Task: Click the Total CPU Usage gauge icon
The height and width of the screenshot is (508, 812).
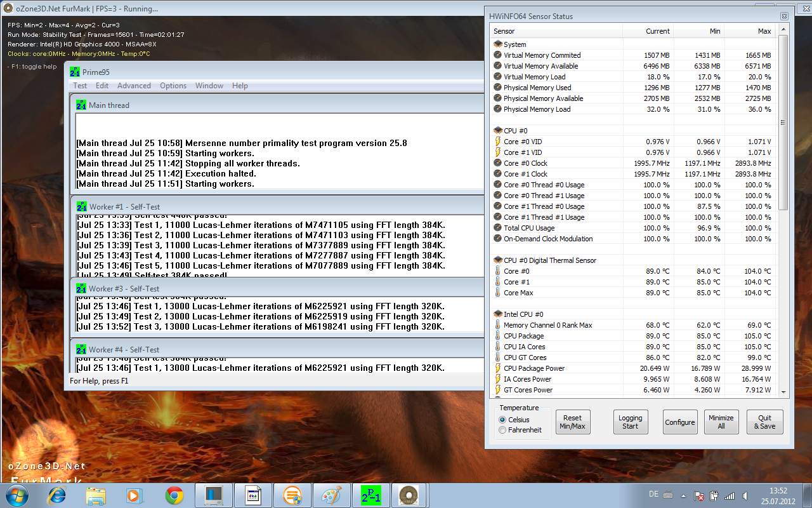Action: (498, 228)
